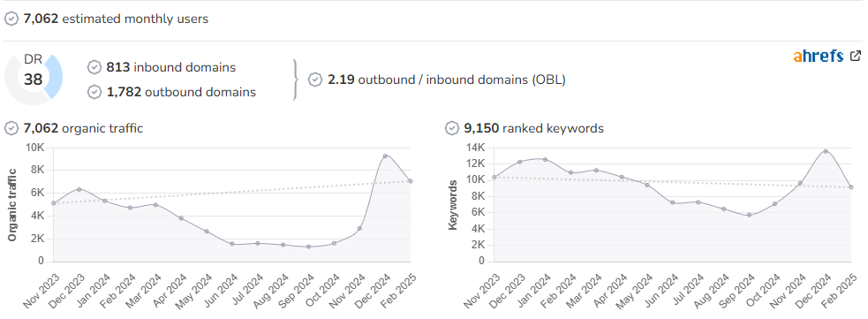This screenshot has height=319, width=868.
Task: Select the Nov 2024 point on organic traffic chart
Action: click(359, 228)
